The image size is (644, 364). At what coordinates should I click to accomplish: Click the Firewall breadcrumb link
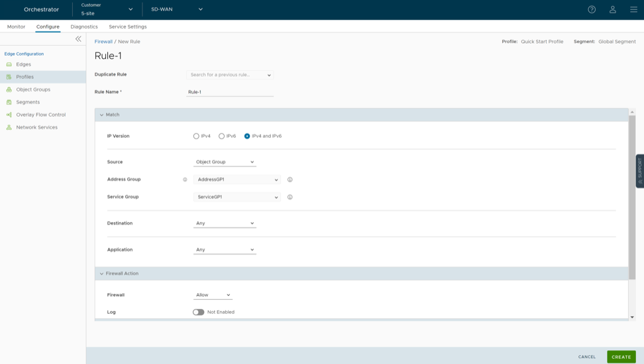pyautogui.click(x=103, y=42)
